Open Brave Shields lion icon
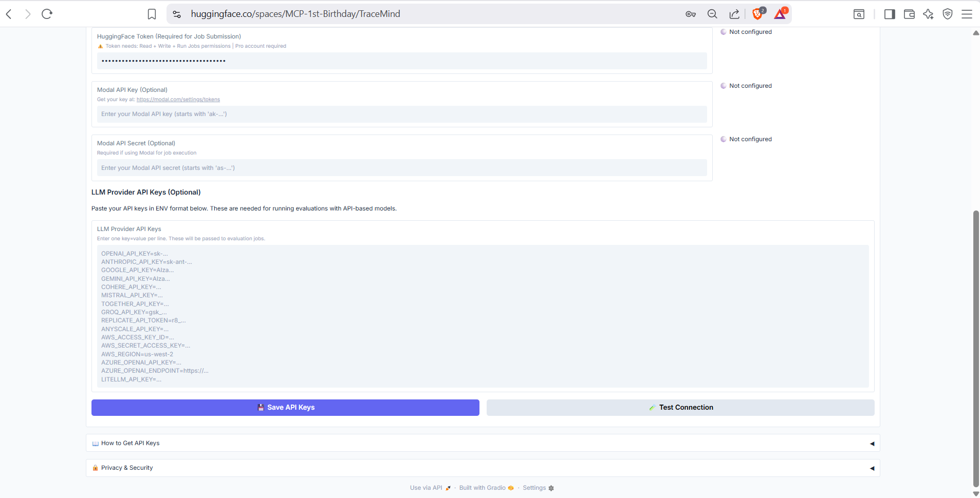 click(x=758, y=13)
